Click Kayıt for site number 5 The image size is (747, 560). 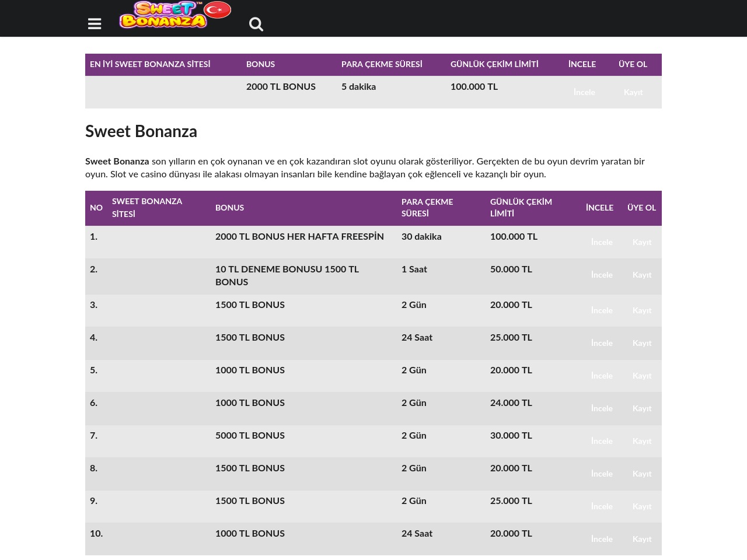pos(642,376)
